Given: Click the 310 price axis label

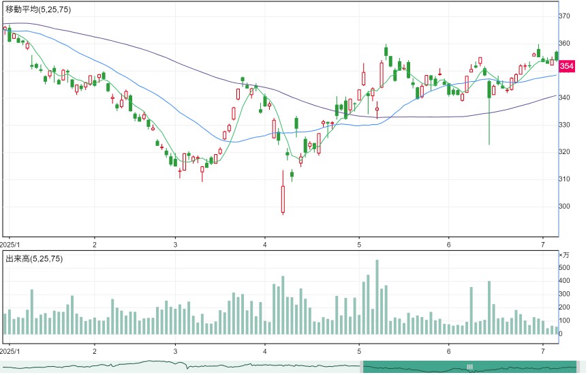Looking at the screenshot, I should pos(564,179).
